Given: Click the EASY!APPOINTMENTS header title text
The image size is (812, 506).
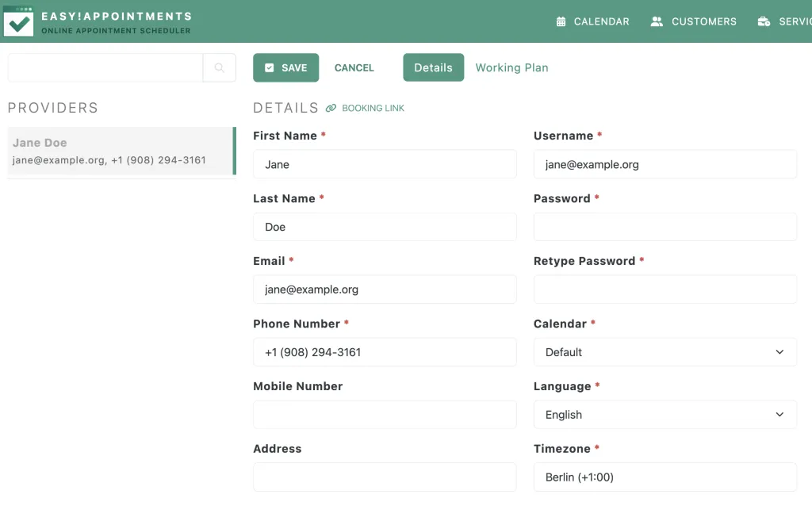Looking at the screenshot, I should 117,17.
